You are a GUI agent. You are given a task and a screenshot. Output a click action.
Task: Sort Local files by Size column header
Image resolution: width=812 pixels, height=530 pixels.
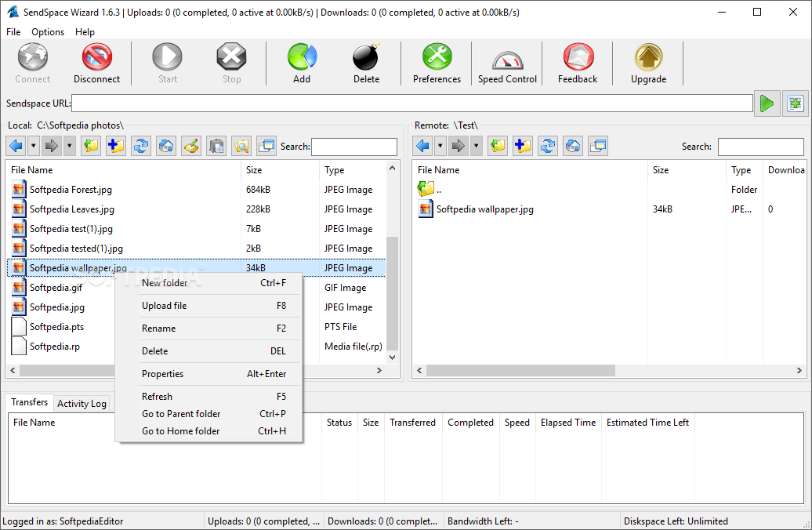(280, 170)
